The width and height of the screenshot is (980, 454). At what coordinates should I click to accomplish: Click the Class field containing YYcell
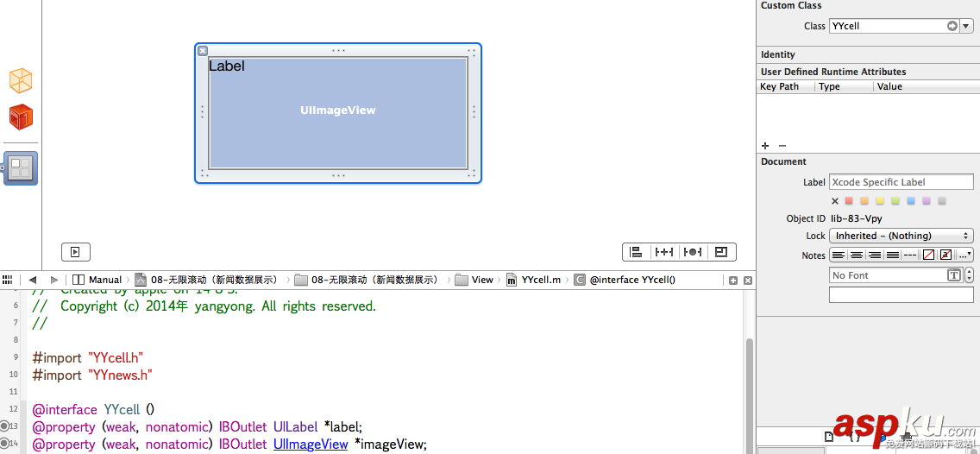[894, 26]
